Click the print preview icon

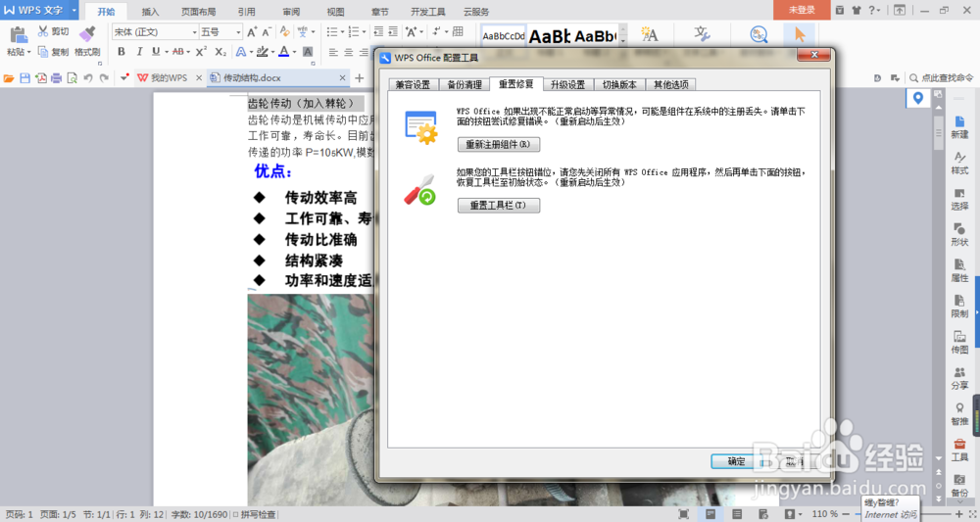click(x=72, y=78)
